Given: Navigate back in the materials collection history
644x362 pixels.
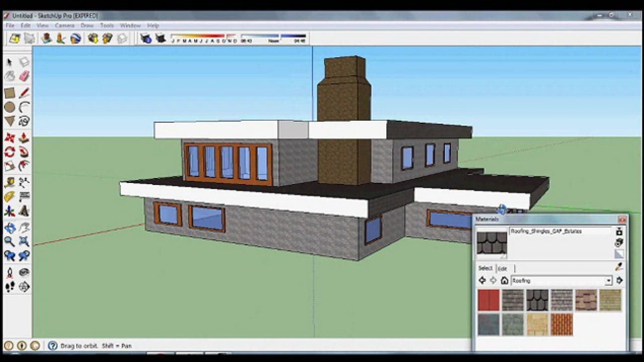Looking at the screenshot, I should 481,280.
